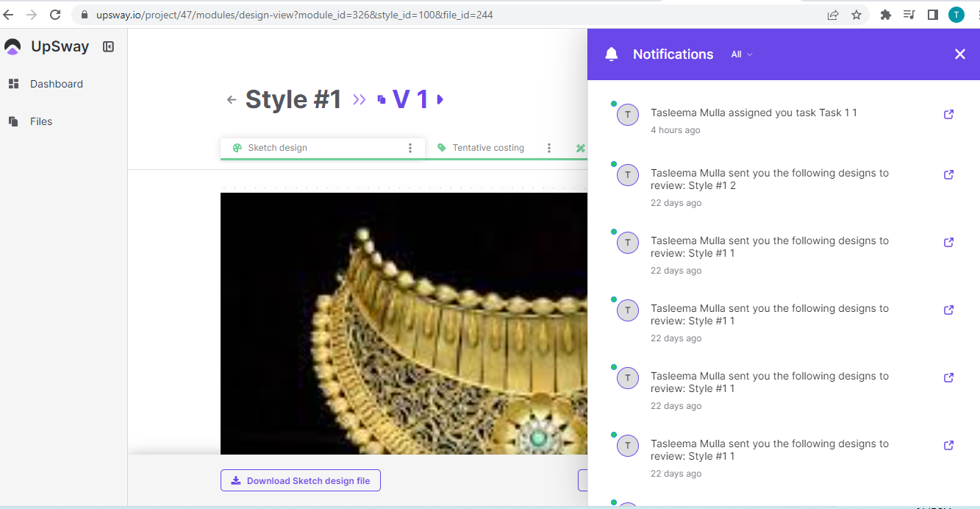980x509 pixels.
Task: Click the bell icon in the Notifications header
Action: pyautogui.click(x=611, y=54)
